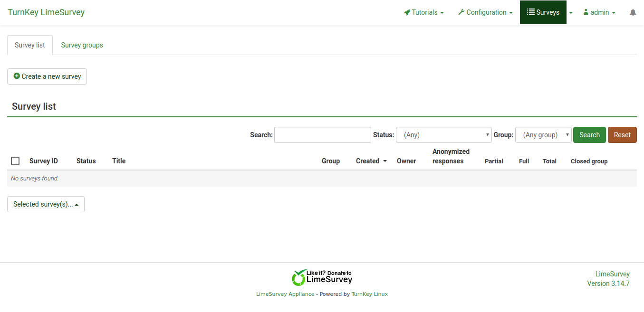
Task: Click the TurnKey LimeSurvey site title
Action: click(x=46, y=12)
